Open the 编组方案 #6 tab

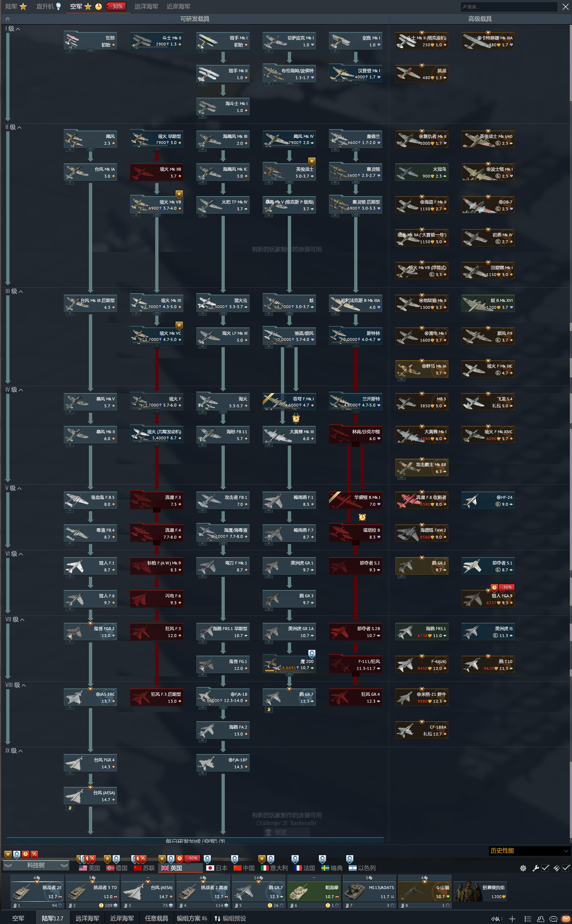click(x=192, y=918)
